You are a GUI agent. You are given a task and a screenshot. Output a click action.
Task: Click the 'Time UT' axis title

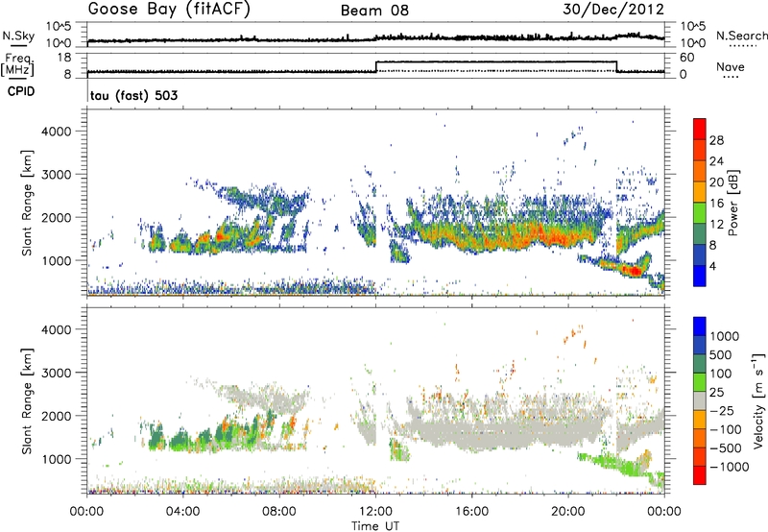[x=375, y=526]
